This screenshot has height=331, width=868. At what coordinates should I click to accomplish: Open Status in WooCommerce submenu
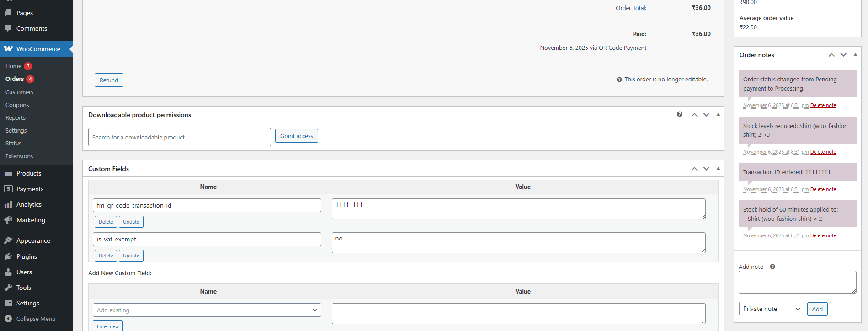click(13, 143)
